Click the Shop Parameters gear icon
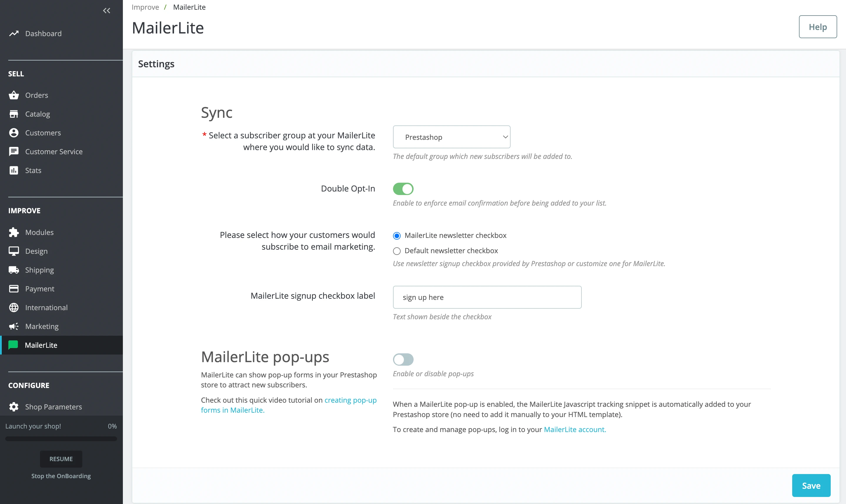Image resolution: width=846 pixels, height=504 pixels. coord(14,406)
